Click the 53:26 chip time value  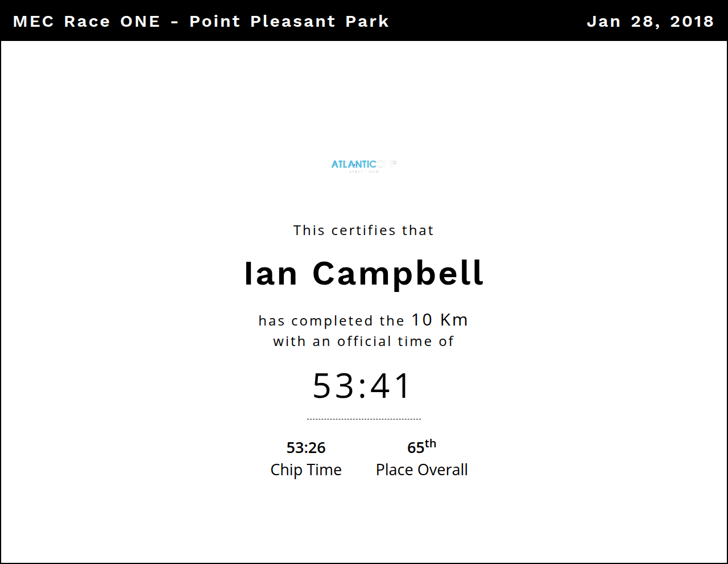(306, 448)
